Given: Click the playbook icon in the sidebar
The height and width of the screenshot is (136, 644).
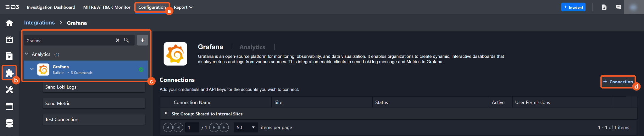Looking at the screenshot, I should [9, 56].
